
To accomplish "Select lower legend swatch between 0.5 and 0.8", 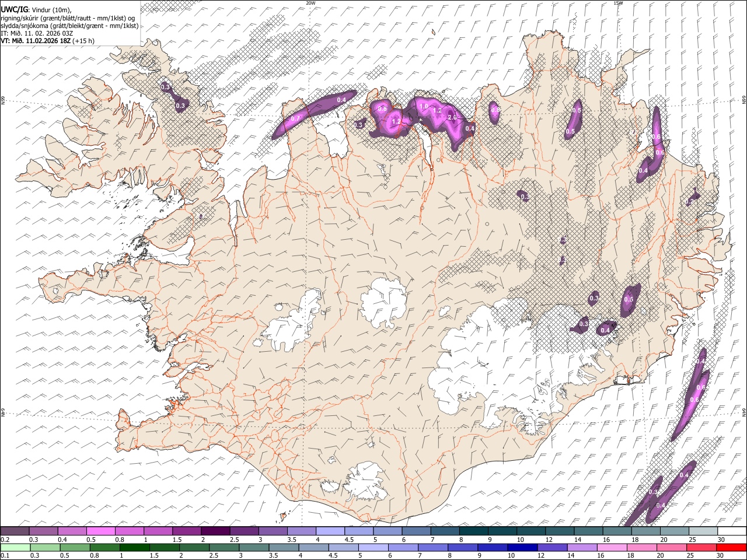I will tap(75, 547).
